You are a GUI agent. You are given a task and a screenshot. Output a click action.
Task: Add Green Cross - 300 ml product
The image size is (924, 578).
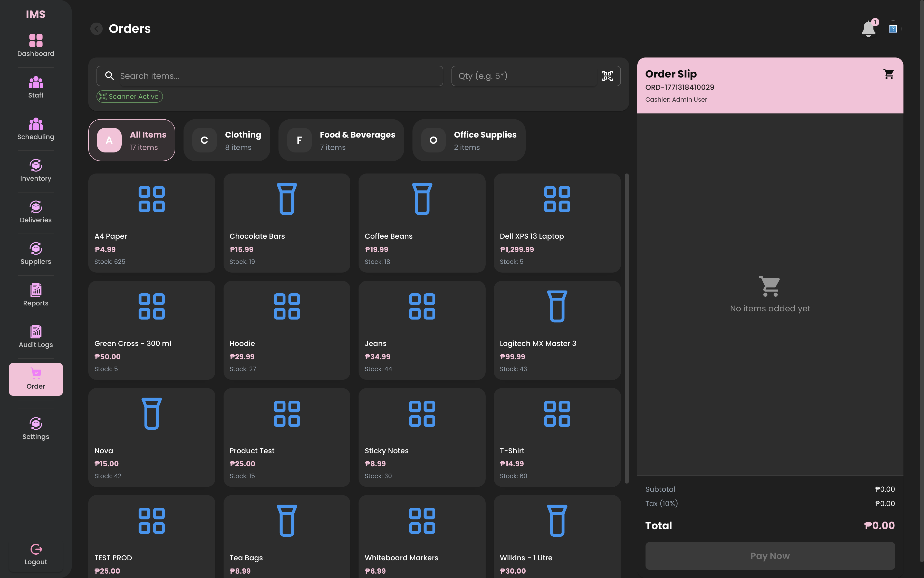point(152,331)
